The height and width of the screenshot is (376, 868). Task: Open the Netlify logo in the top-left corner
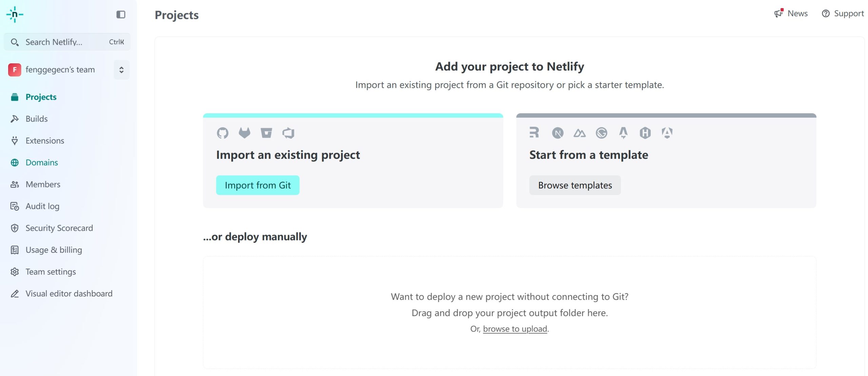point(14,15)
